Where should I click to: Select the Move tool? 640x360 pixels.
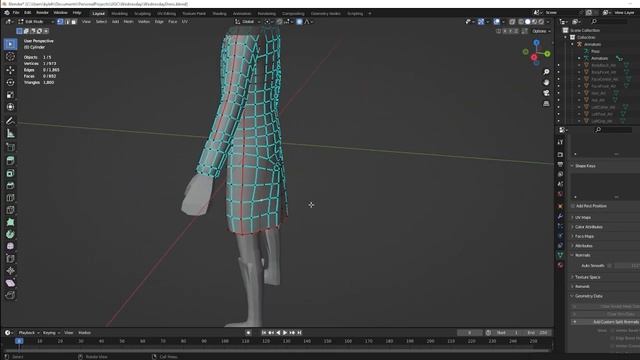click(x=10, y=70)
